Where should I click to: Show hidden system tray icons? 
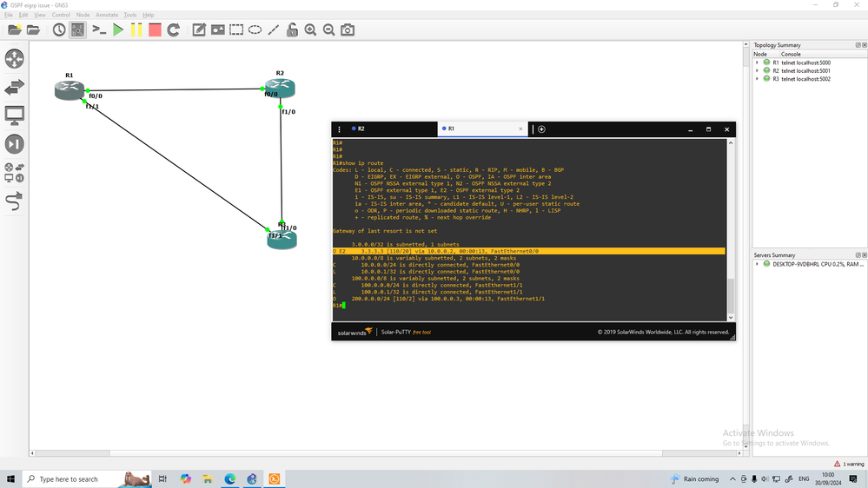(732, 478)
